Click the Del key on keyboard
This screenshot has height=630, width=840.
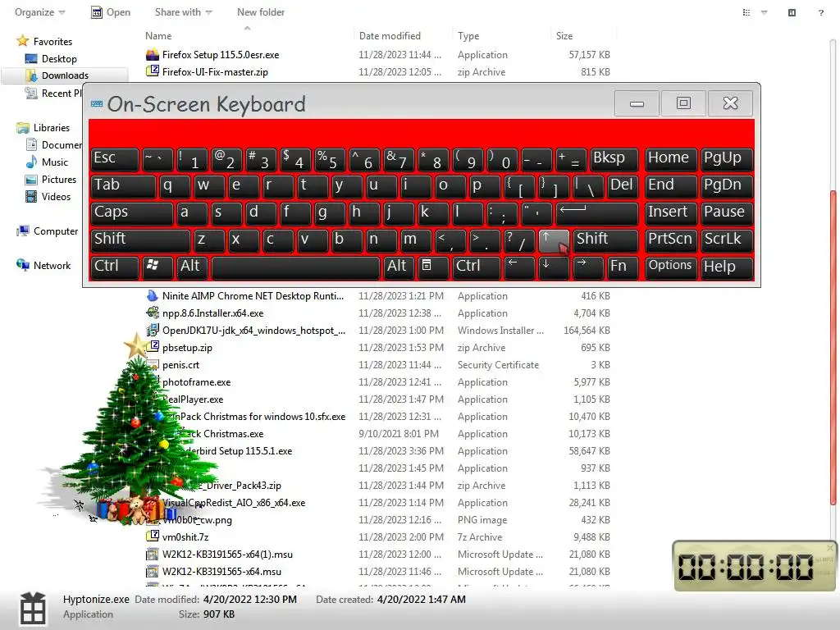[x=623, y=187]
